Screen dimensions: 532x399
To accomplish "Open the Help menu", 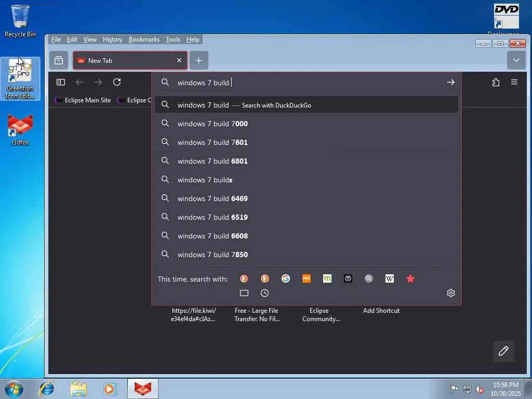I will [x=193, y=39].
